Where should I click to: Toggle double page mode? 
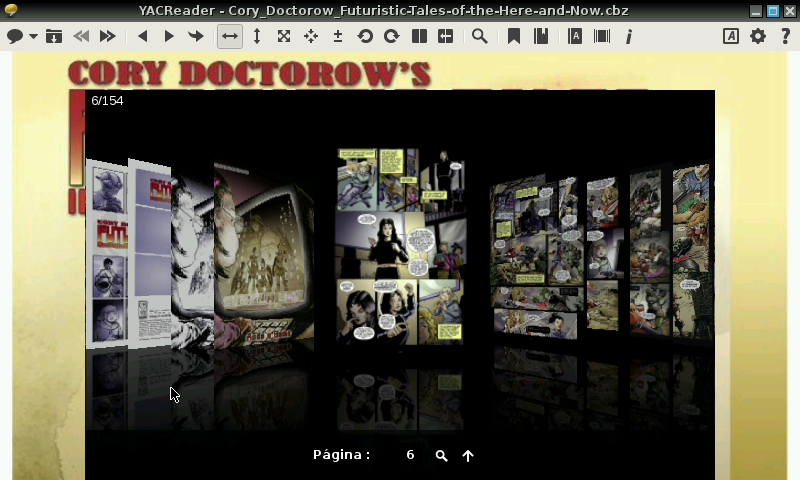click(x=419, y=36)
